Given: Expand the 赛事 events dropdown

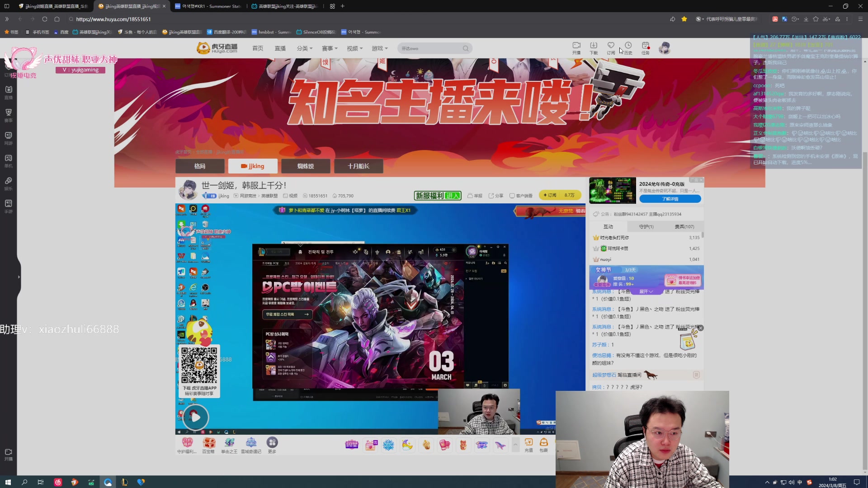Looking at the screenshot, I should tap(330, 48).
